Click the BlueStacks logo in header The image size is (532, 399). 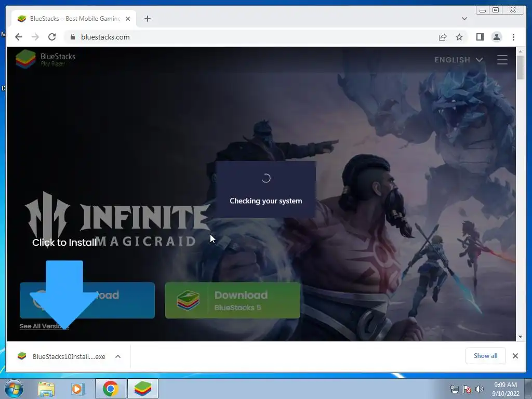(46, 59)
